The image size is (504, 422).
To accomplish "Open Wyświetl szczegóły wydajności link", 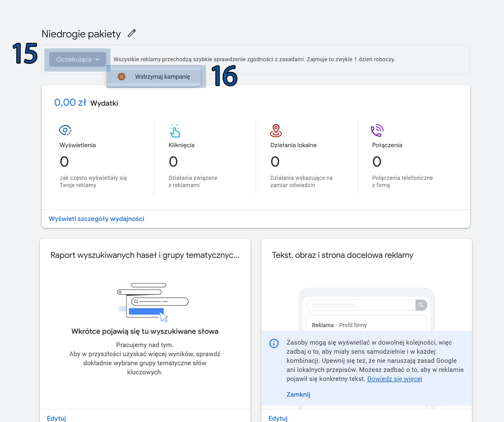I will 96,219.
